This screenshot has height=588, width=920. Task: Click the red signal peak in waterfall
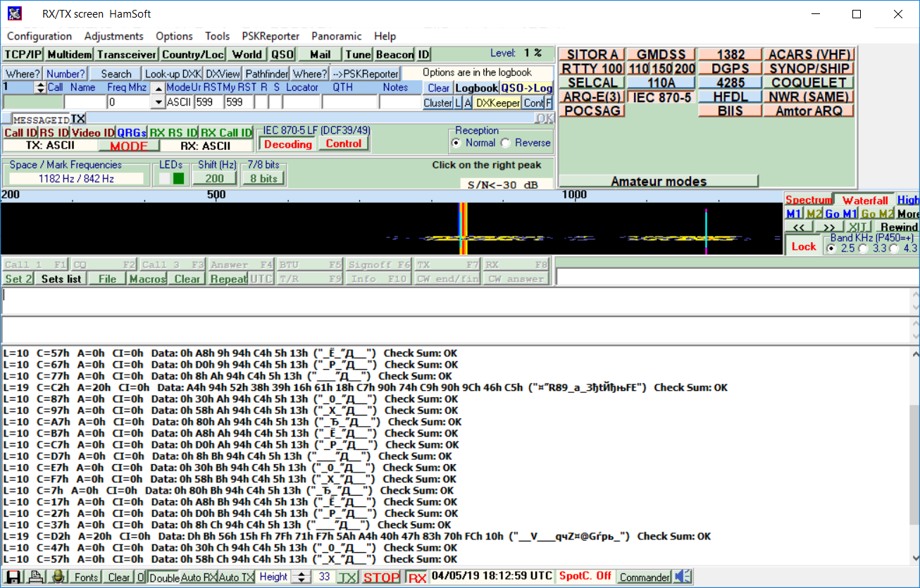(463, 229)
